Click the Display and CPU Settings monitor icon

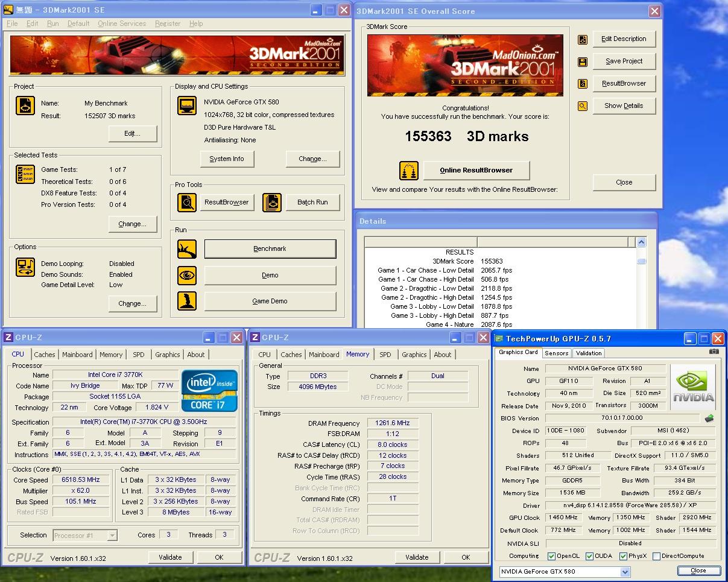click(187, 106)
